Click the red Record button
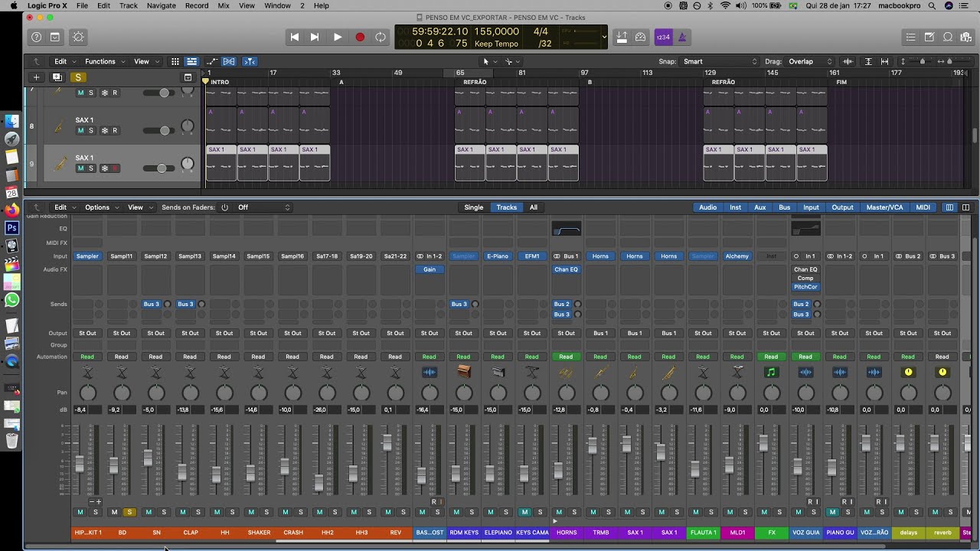 (360, 37)
